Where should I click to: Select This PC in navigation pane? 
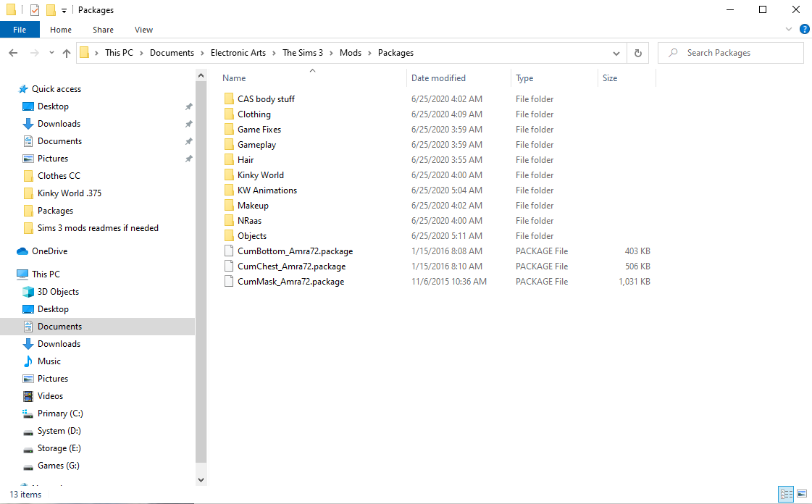46,274
